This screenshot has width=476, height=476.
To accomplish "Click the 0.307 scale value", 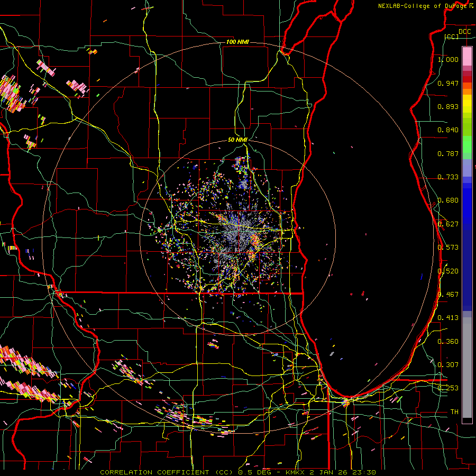I will (448, 365).
